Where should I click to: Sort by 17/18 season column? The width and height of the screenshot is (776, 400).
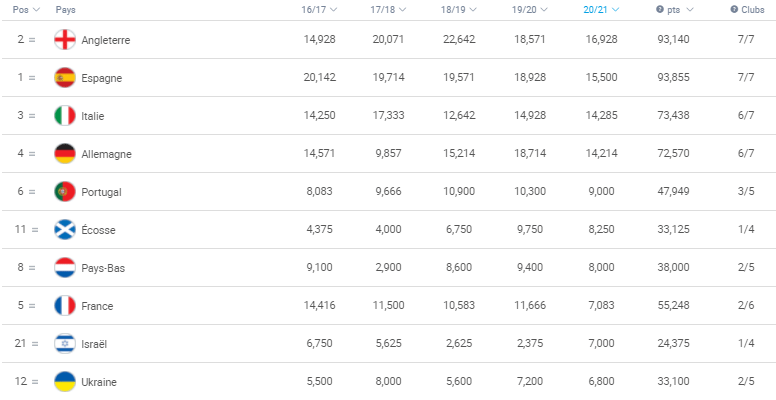coord(388,9)
